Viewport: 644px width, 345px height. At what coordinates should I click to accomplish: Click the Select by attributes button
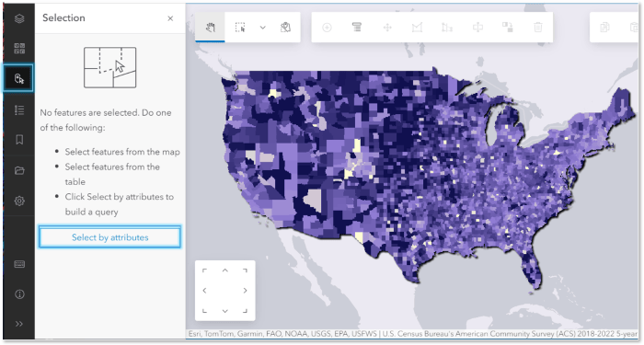pyautogui.click(x=109, y=237)
